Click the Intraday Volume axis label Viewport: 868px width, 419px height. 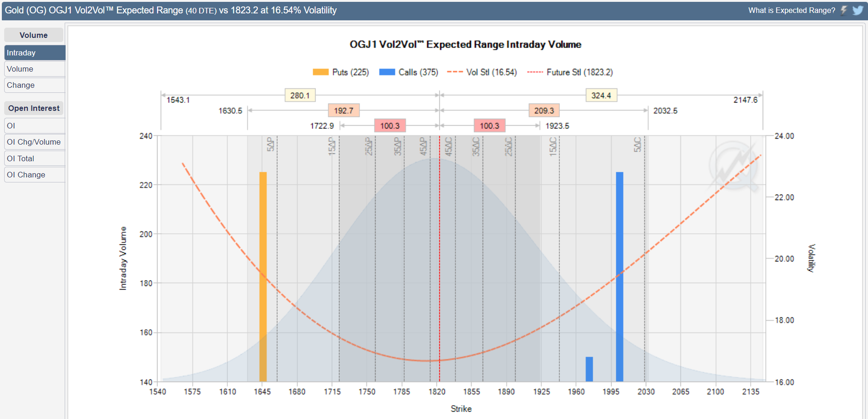pyautogui.click(x=123, y=258)
